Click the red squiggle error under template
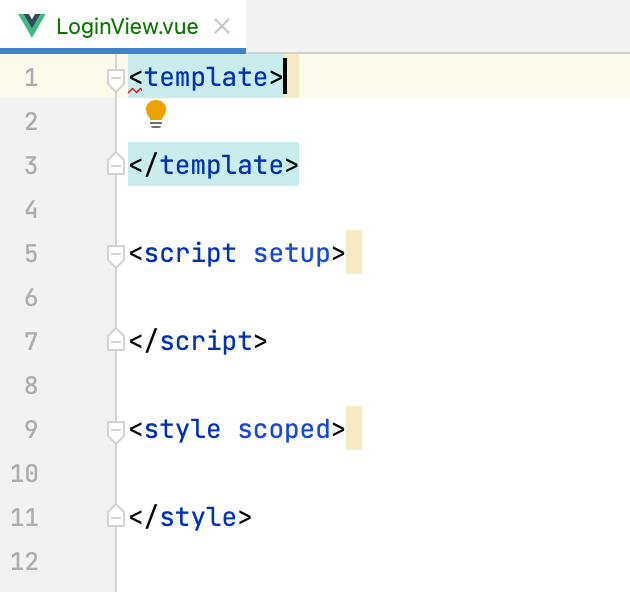The image size is (630, 592). tap(135, 91)
